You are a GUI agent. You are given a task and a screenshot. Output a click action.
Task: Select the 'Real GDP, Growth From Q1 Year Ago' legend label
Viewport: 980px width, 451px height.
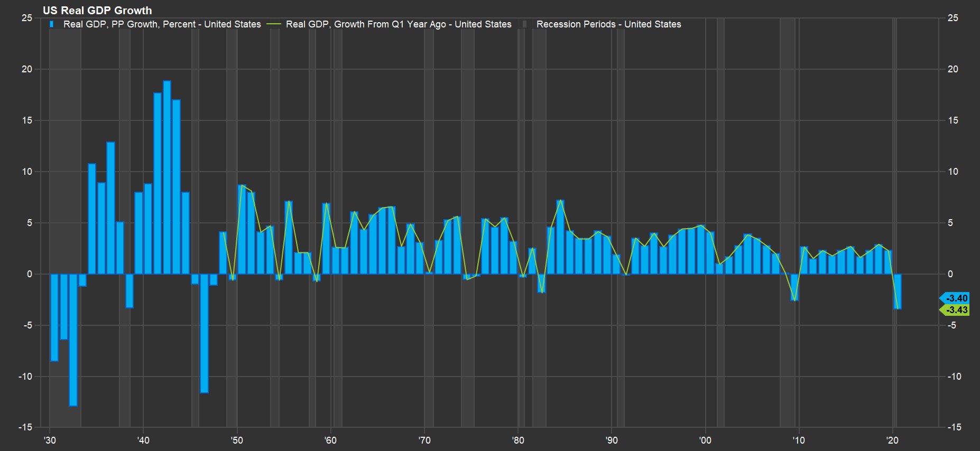[399, 24]
